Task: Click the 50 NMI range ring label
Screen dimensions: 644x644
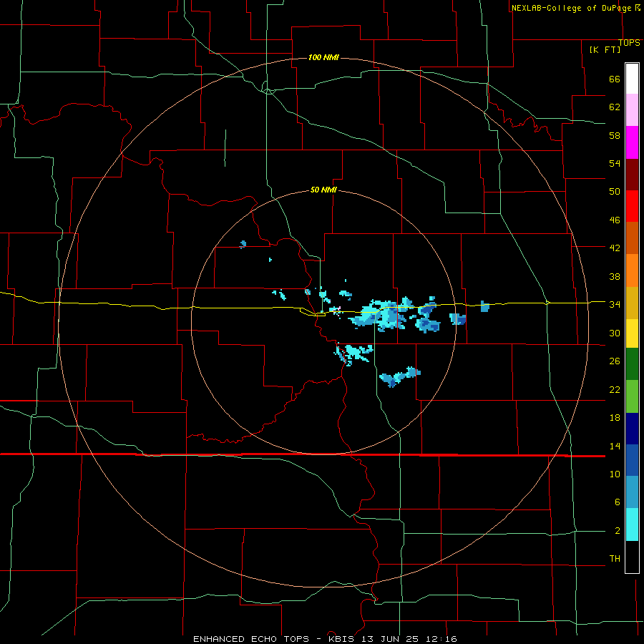Action: click(323, 190)
